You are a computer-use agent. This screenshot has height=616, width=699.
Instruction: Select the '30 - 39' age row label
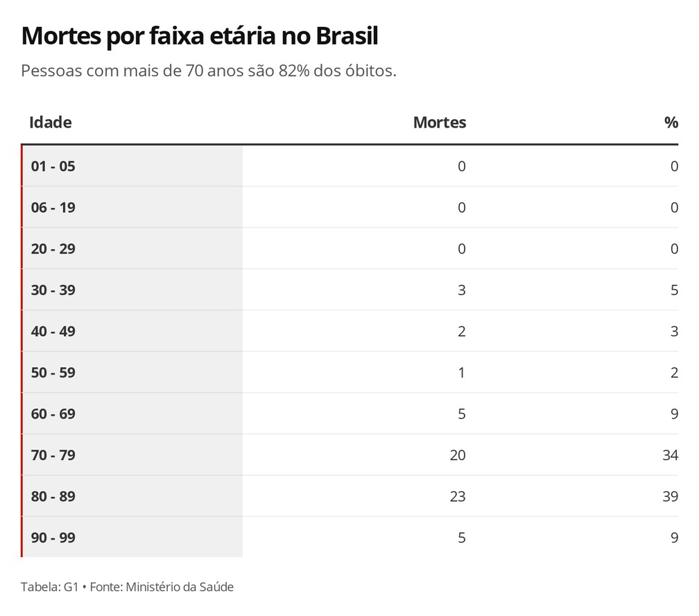pos(53,290)
